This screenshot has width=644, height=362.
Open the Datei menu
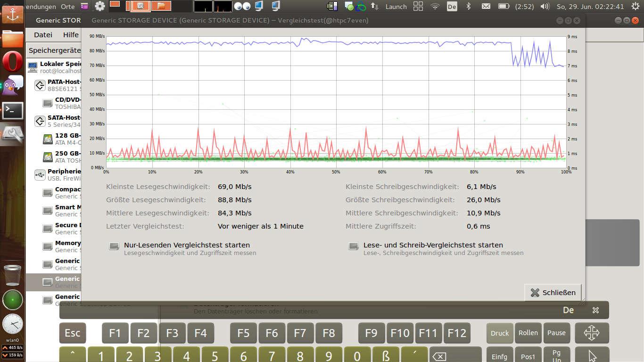click(x=43, y=34)
